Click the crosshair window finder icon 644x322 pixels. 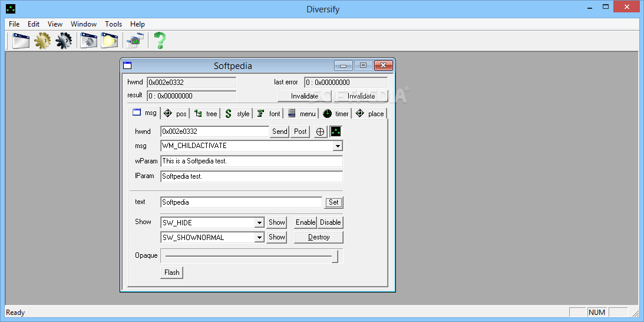pos(321,132)
